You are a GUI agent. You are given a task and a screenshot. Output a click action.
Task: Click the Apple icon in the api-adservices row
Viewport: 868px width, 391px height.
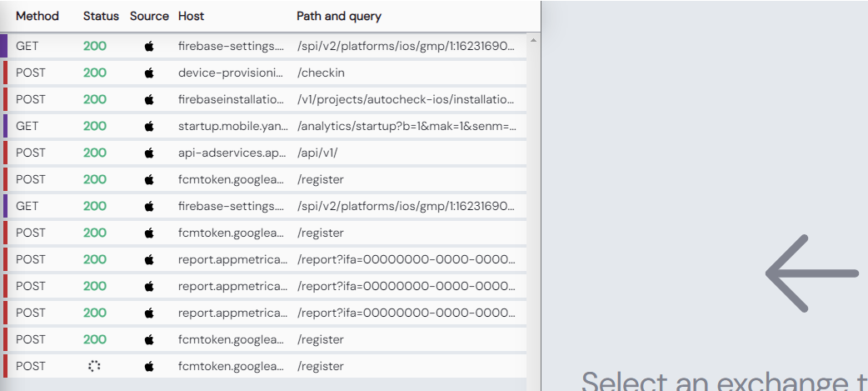[x=149, y=153]
